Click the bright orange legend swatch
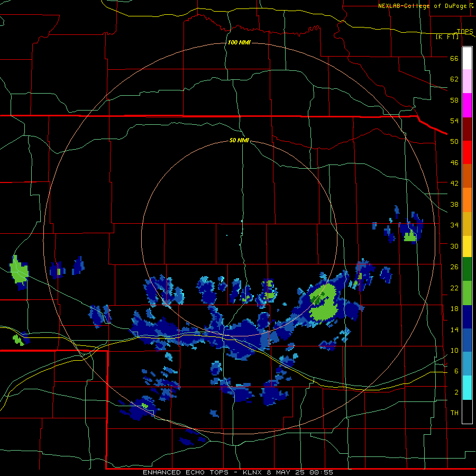 pos(467,200)
